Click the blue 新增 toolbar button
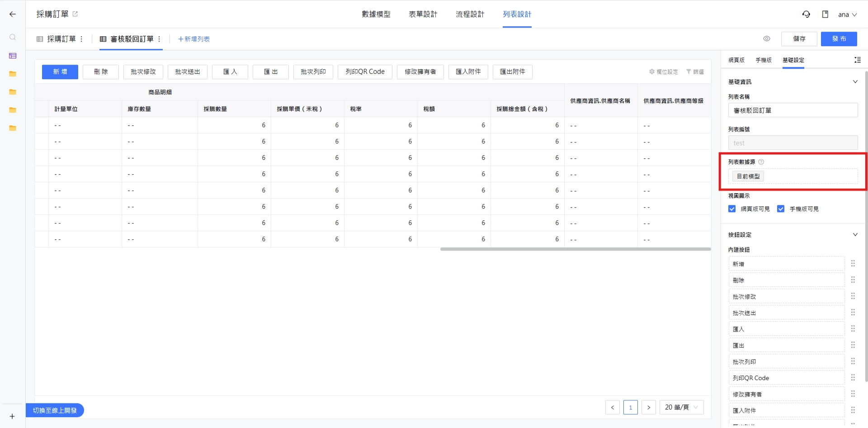The height and width of the screenshot is (428, 868). click(60, 72)
